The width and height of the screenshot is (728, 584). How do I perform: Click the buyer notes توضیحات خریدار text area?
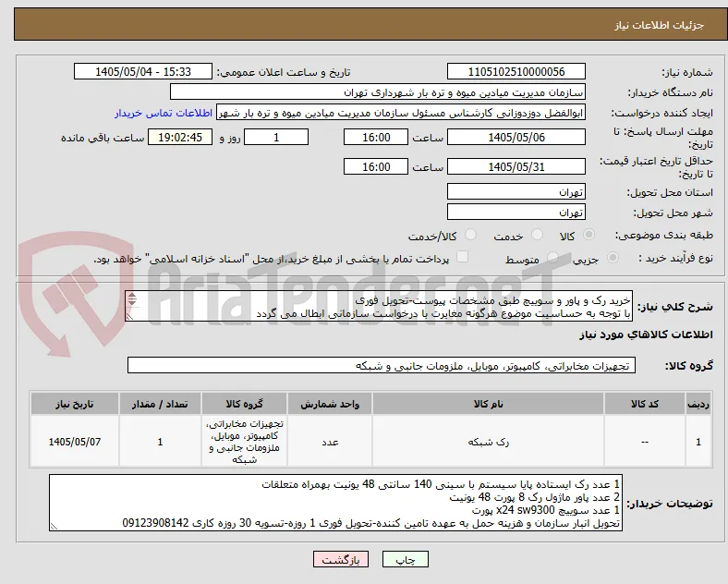click(335, 504)
